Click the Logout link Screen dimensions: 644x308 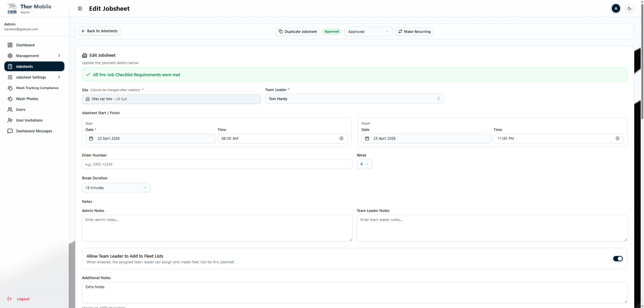coord(23,299)
